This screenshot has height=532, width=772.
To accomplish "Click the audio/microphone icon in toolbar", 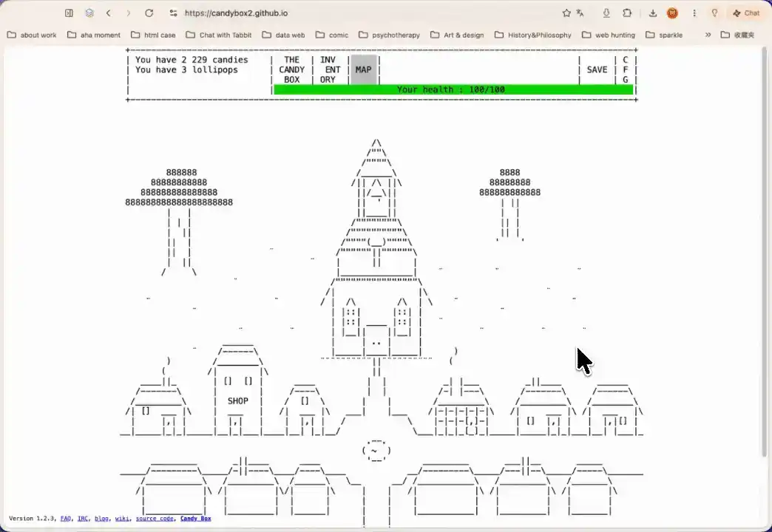I will pyautogui.click(x=606, y=13).
